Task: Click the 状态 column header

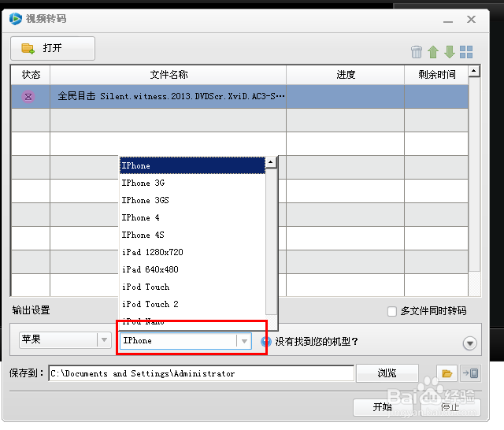Action: coord(31,75)
